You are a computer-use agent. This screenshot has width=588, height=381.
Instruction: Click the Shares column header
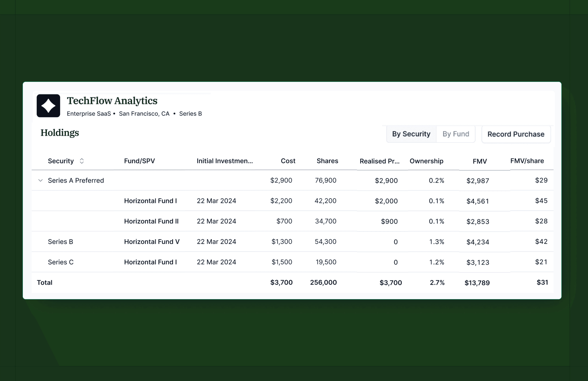click(x=327, y=161)
